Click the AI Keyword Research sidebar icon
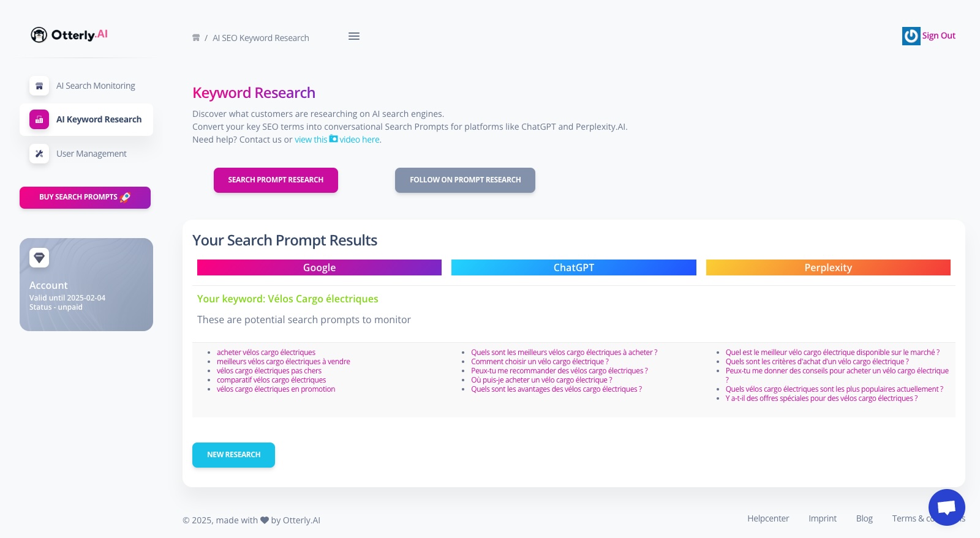Viewport: 980px width, 538px height. [x=39, y=119]
